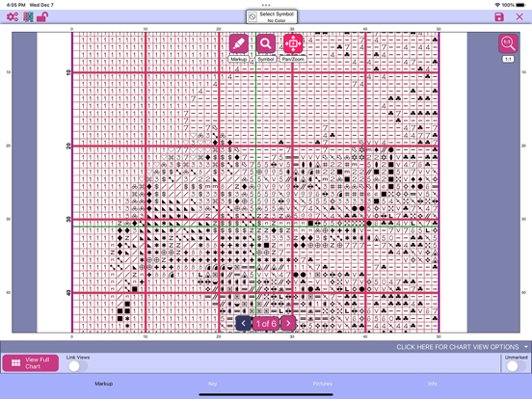Toggle the Unmarked switch
532x399 pixels.
pos(516,366)
